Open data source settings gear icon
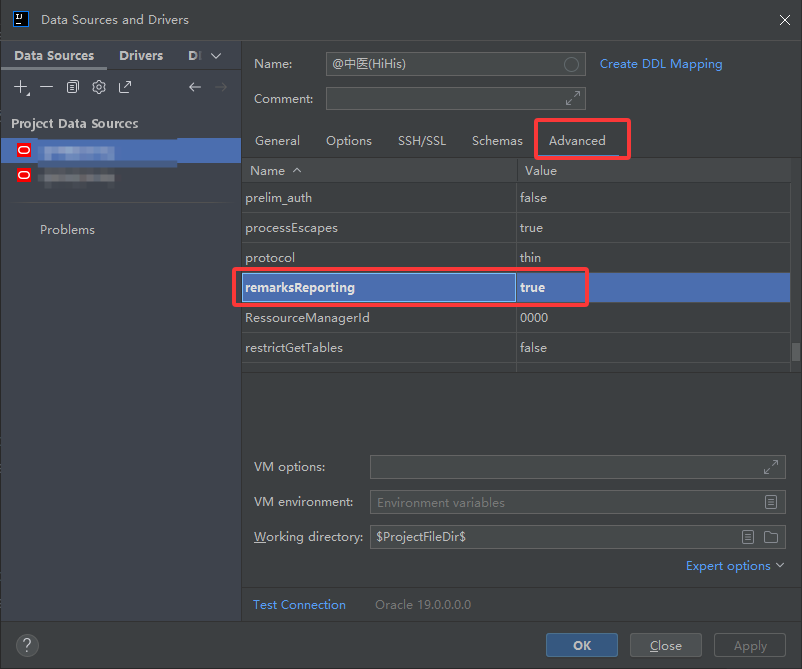The height and width of the screenshot is (669, 802). click(98, 87)
